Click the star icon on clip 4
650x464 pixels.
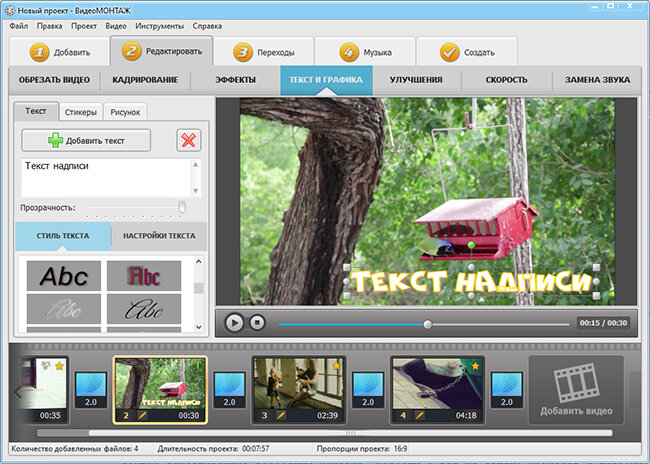(475, 366)
